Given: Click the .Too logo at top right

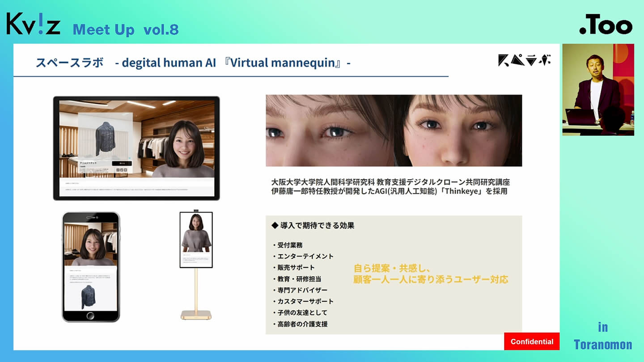Looking at the screenshot, I should [606, 26].
